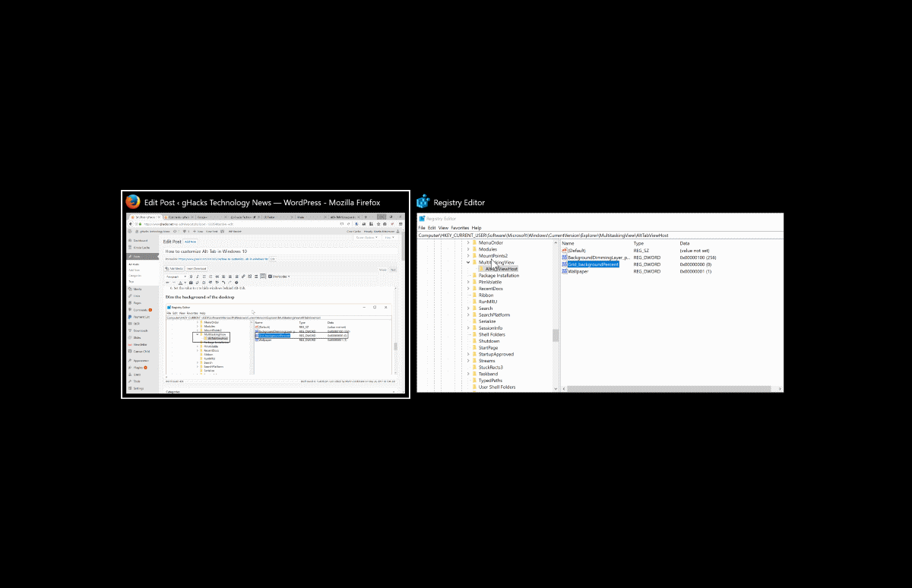
Task: Click Add Media button in the Firefox preview
Action: tap(175, 268)
